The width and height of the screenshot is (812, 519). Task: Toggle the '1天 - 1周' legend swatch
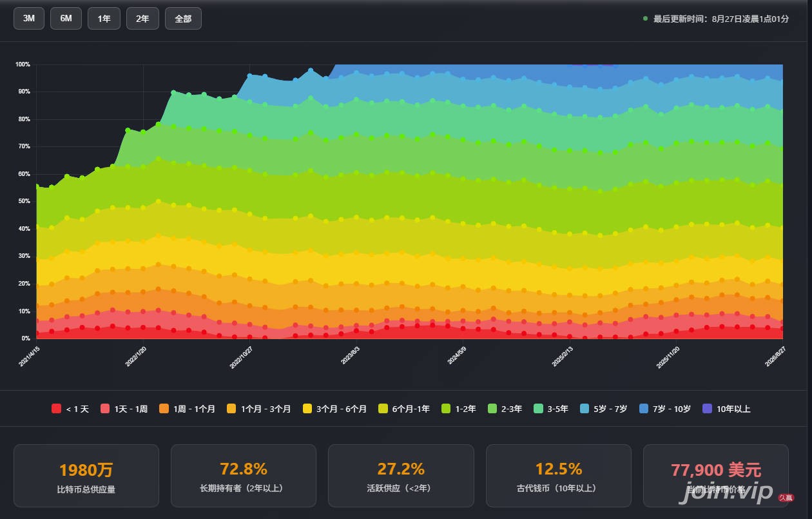[x=104, y=409]
